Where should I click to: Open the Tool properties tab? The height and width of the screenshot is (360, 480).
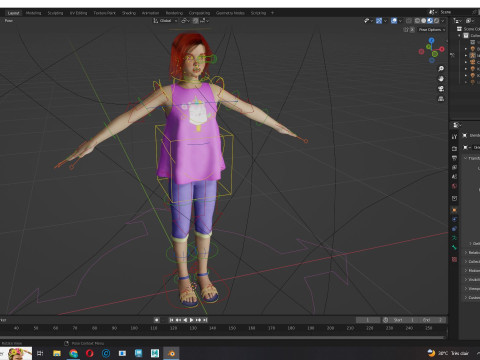(x=454, y=137)
